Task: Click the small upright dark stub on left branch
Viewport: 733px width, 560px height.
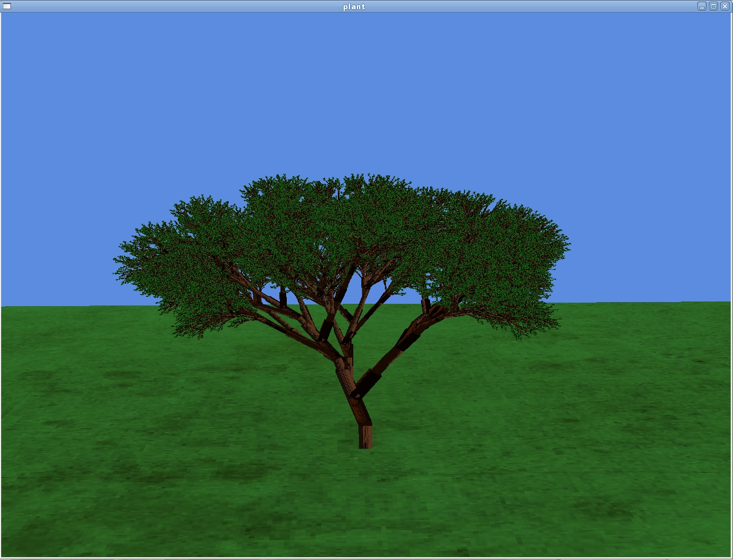Action: [283, 299]
